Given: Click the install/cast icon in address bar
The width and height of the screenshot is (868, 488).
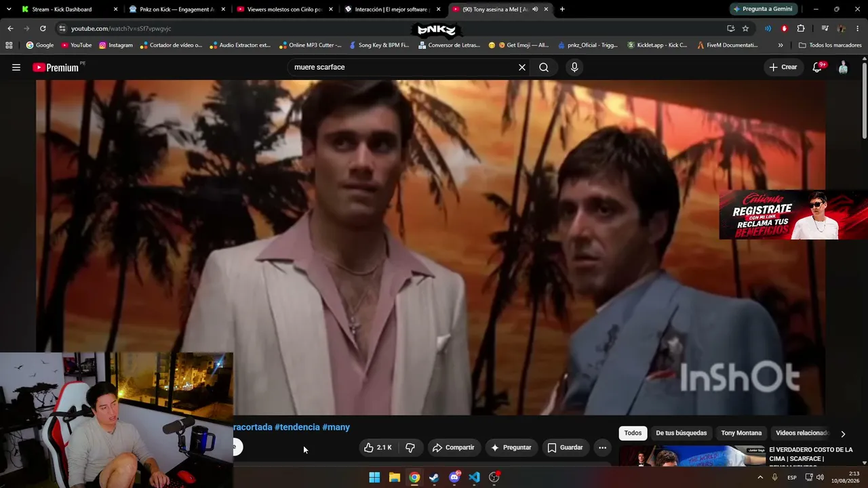Looking at the screenshot, I should point(730,28).
